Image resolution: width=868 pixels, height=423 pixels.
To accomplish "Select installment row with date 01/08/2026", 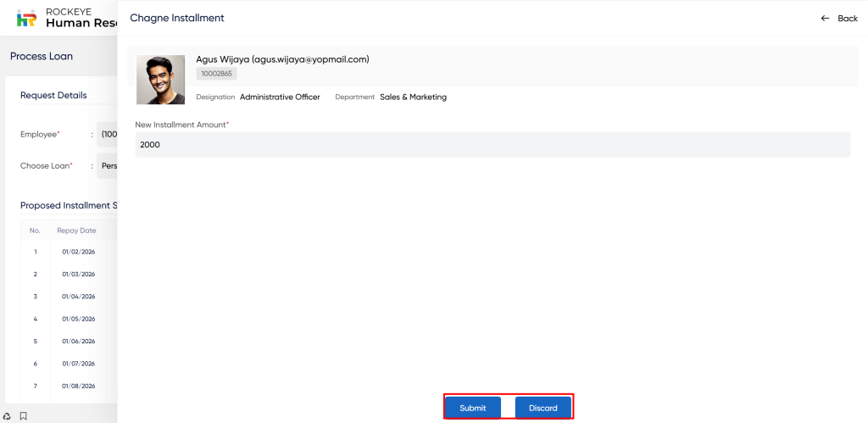I will (78, 386).
